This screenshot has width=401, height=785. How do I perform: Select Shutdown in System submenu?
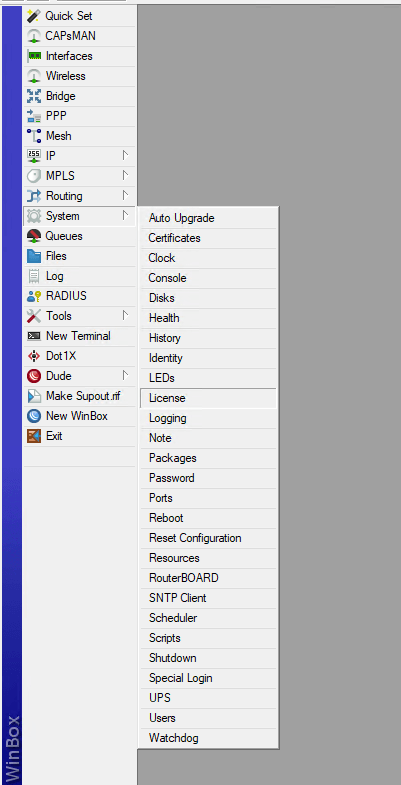tap(208, 659)
